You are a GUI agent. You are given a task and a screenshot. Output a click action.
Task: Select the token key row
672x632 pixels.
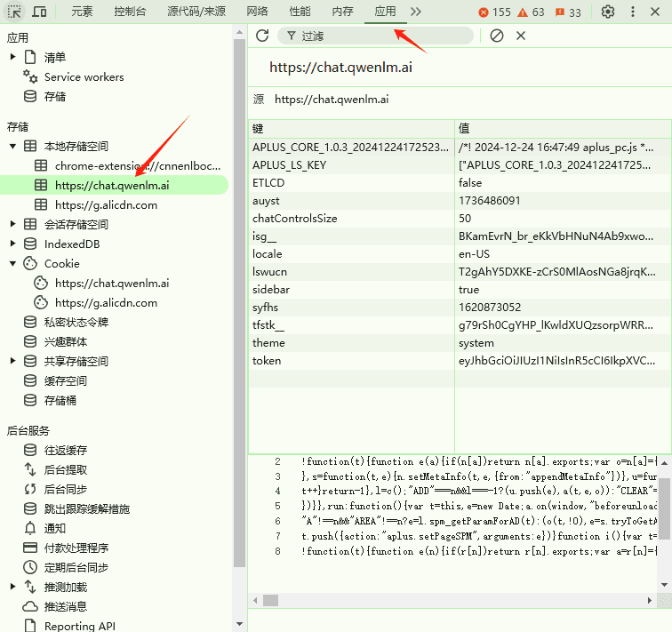coord(460,361)
